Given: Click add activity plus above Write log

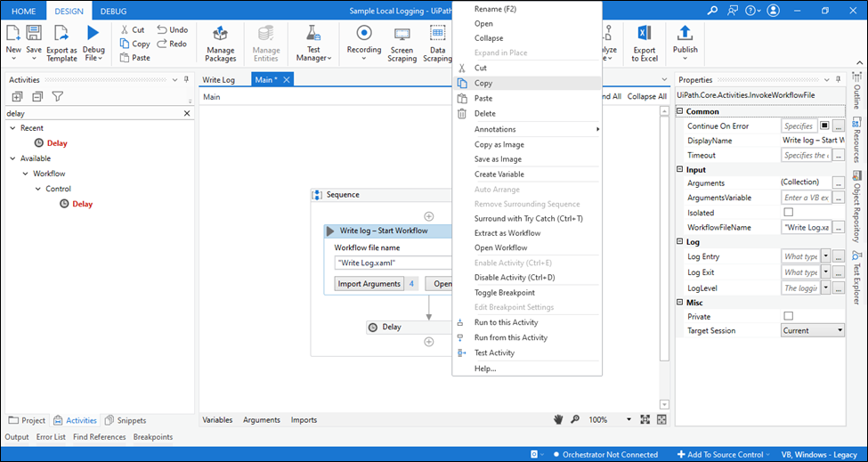Looking at the screenshot, I should (x=428, y=216).
